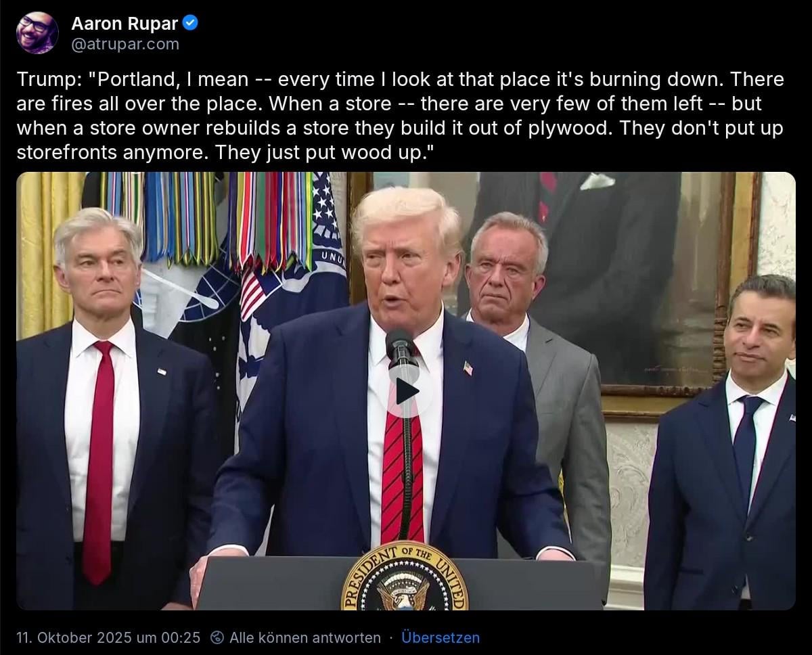The width and height of the screenshot is (812, 655).
Task: Open Aaron Rupar's profile avatar
Action: (x=38, y=32)
